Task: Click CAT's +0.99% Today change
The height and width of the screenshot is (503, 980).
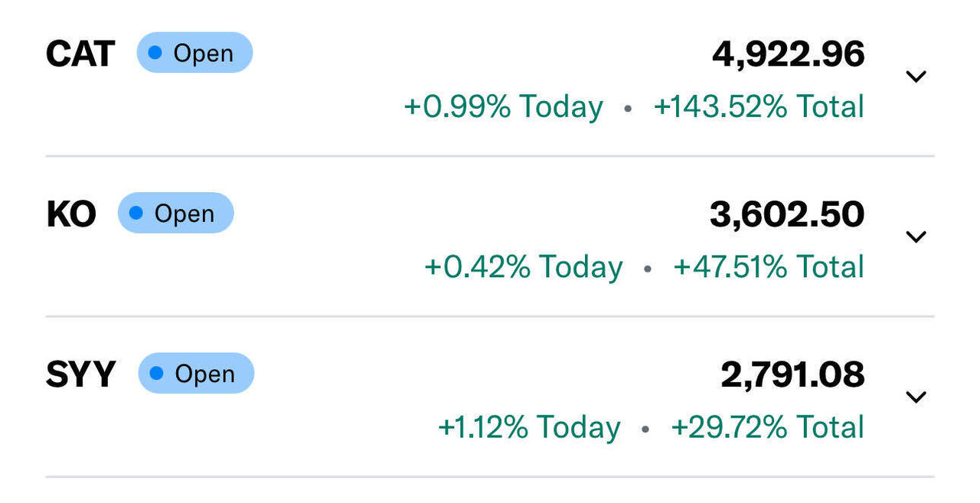Action: [503, 107]
